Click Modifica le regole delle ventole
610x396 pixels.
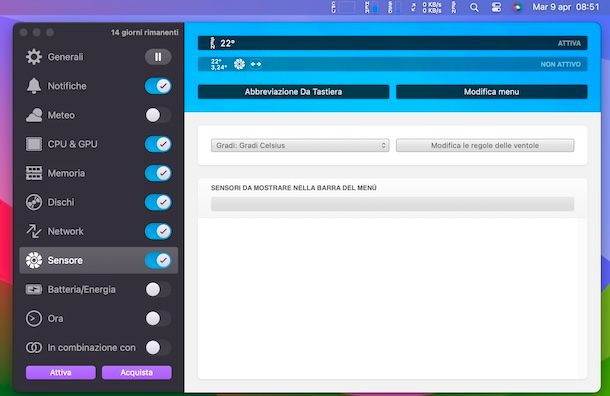485,145
